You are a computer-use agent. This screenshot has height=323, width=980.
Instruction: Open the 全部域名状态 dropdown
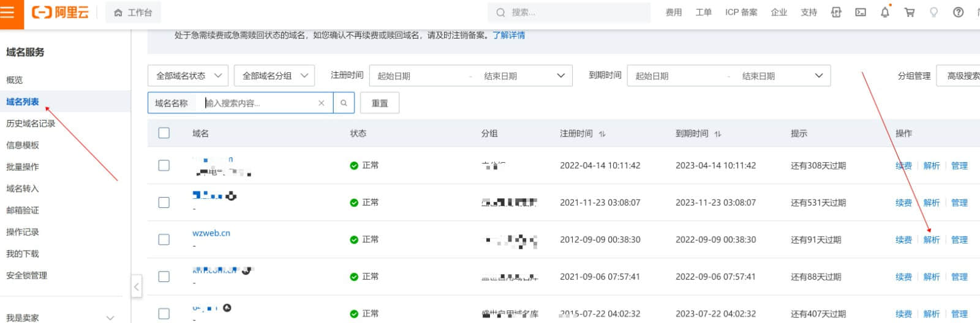tap(187, 76)
